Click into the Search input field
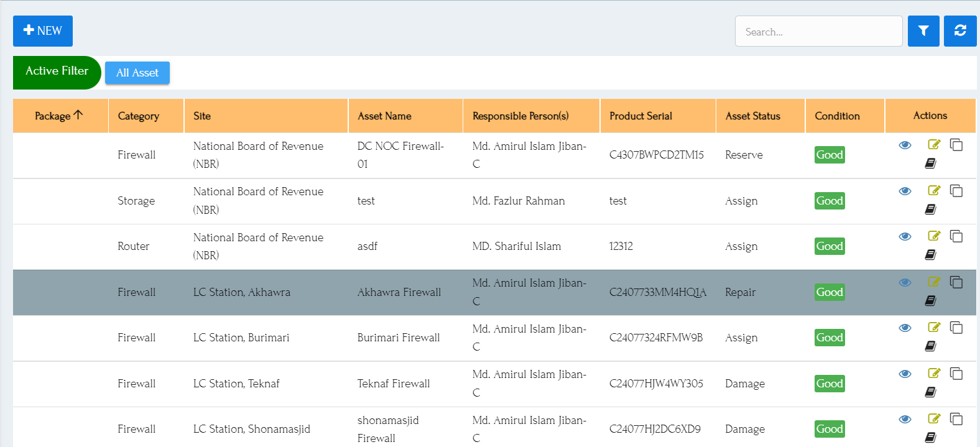The image size is (980, 447). click(x=818, y=32)
